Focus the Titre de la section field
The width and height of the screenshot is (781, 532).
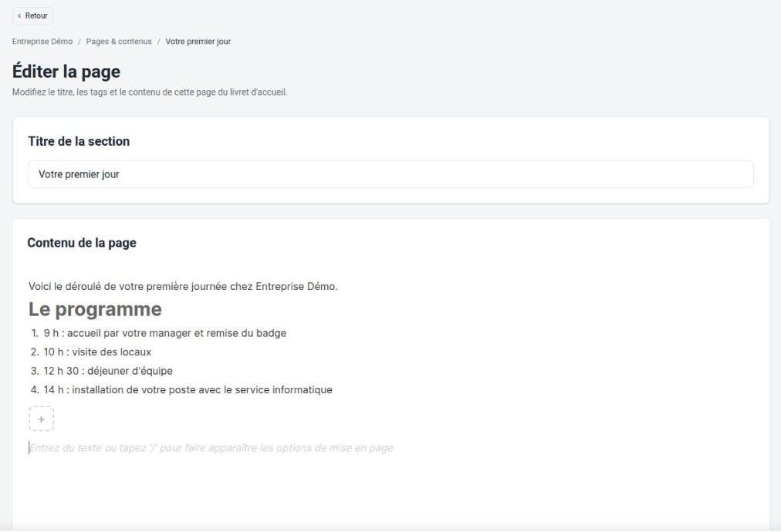390,174
